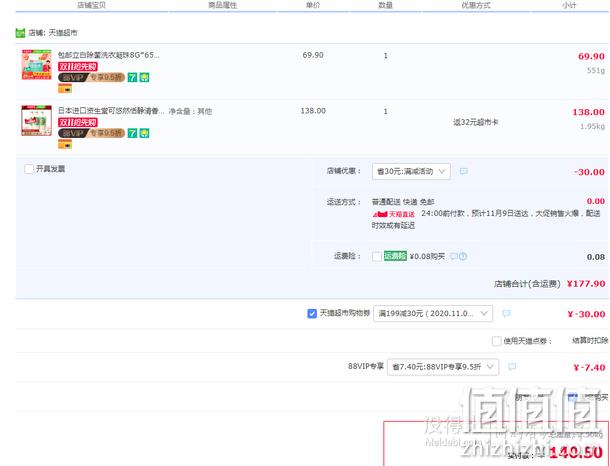The image size is (610, 466).
Task: Click the shop total ¥177.90
Action: click(x=586, y=284)
